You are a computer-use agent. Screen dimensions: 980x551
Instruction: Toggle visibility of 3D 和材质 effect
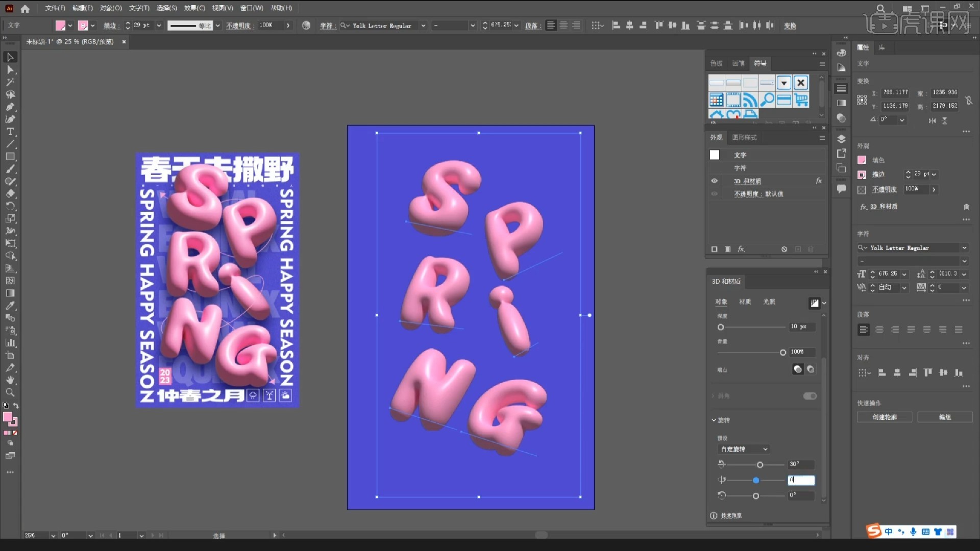click(714, 181)
